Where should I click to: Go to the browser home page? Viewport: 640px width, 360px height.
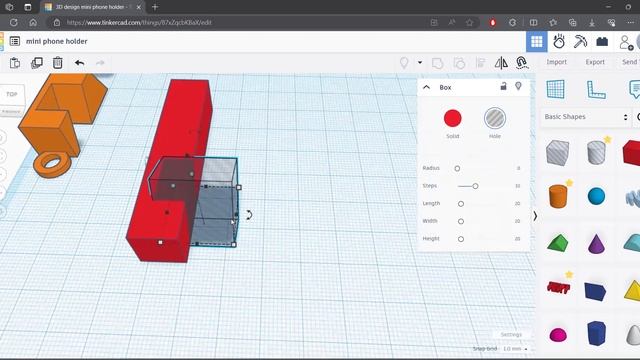point(33,22)
